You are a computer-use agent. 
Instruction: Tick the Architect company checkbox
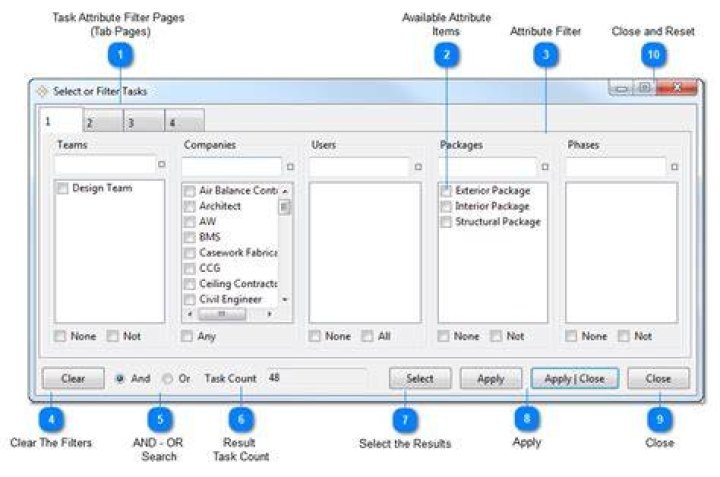189,207
